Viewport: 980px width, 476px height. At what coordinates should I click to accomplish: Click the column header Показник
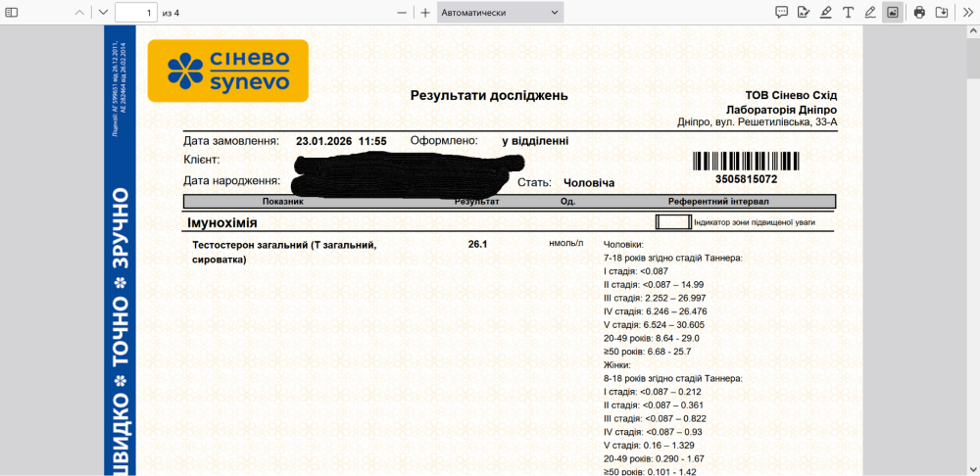click(x=283, y=202)
